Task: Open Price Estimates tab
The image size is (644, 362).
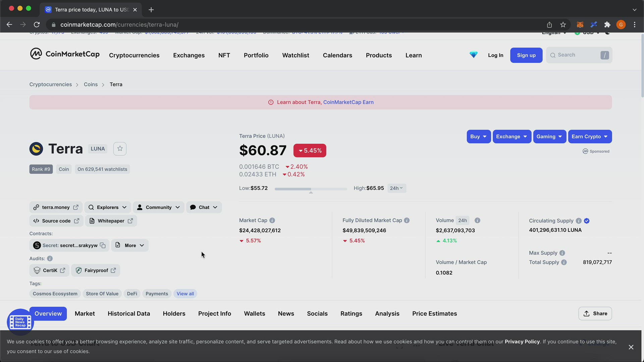Action: [434, 314]
